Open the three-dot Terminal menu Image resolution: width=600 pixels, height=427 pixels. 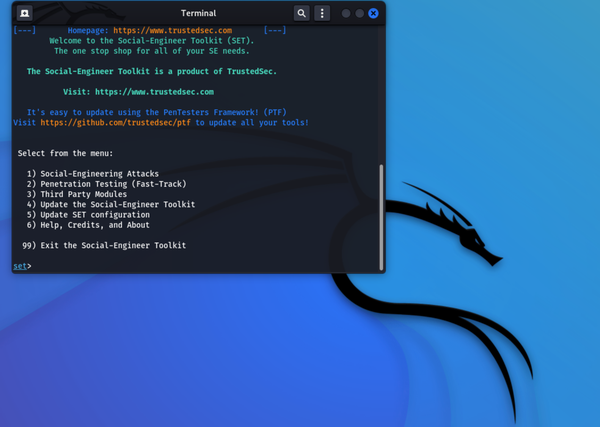pos(322,13)
